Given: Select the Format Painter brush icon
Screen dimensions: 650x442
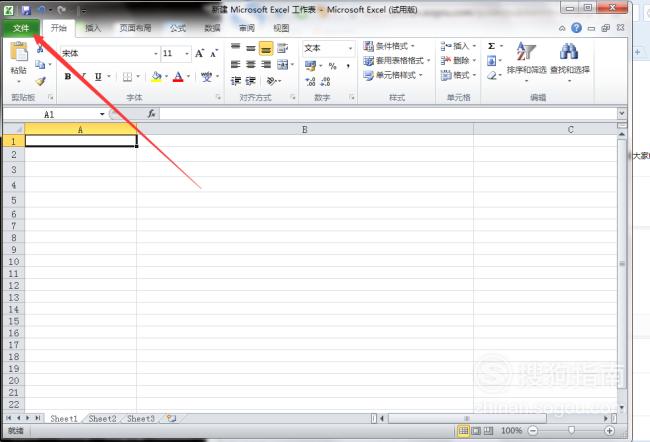Looking at the screenshot, I should (x=40, y=80).
